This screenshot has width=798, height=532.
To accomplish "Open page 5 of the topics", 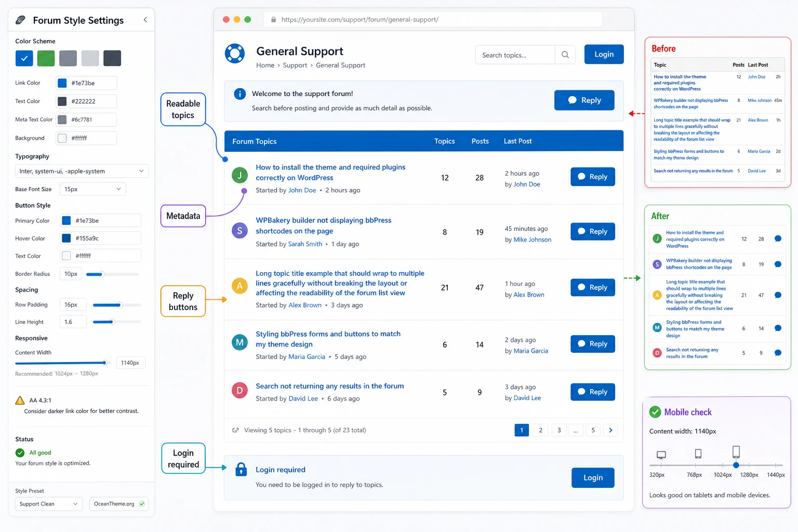I will click(x=593, y=430).
